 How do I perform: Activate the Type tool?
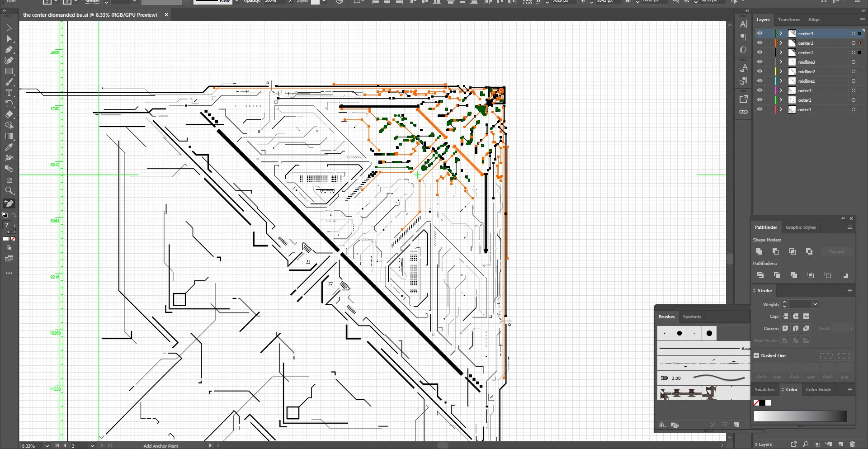click(x=9, y=93)
